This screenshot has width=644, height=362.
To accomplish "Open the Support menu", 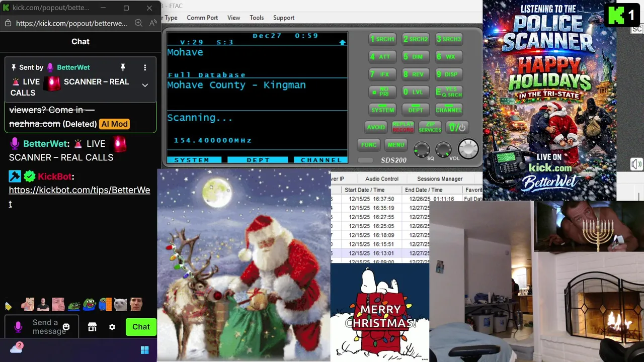I will (x=284, y=18).
